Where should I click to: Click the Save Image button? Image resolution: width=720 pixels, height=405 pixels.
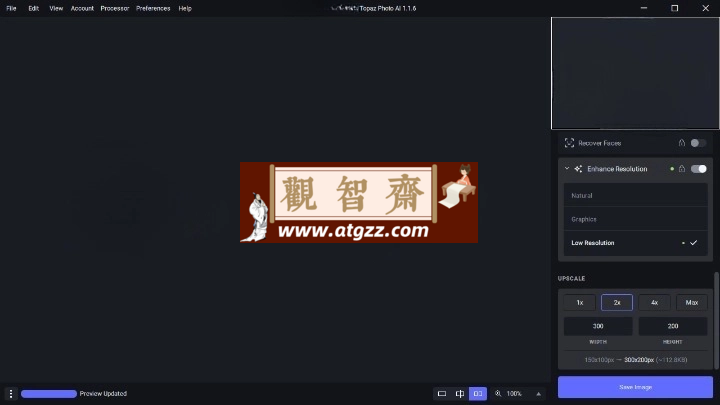pyautogui.click(x=636, y=387)
